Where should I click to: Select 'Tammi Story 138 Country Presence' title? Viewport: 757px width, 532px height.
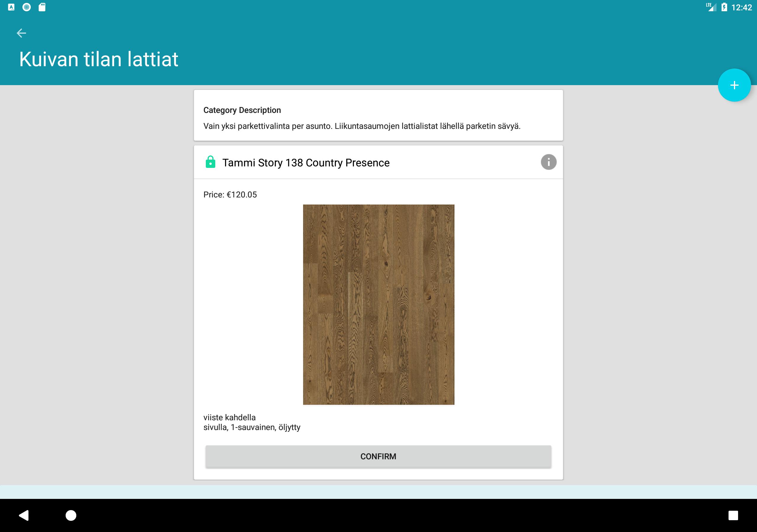click(x=306, y=163)
